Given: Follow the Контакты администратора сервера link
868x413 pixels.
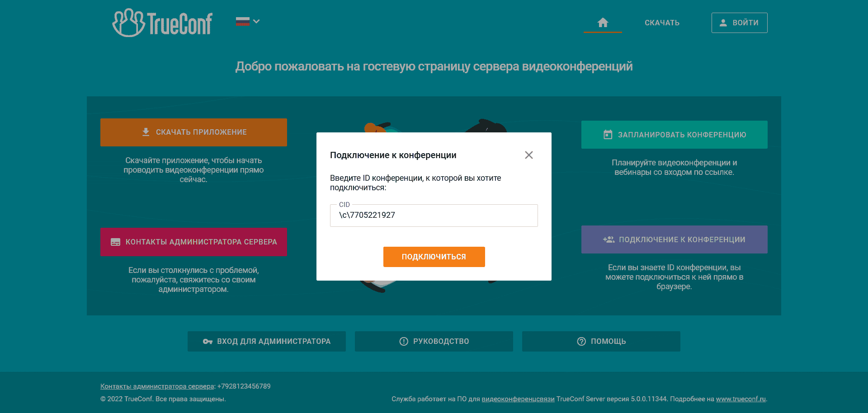Looking at the screenshot, I should (x=157, y=386).
